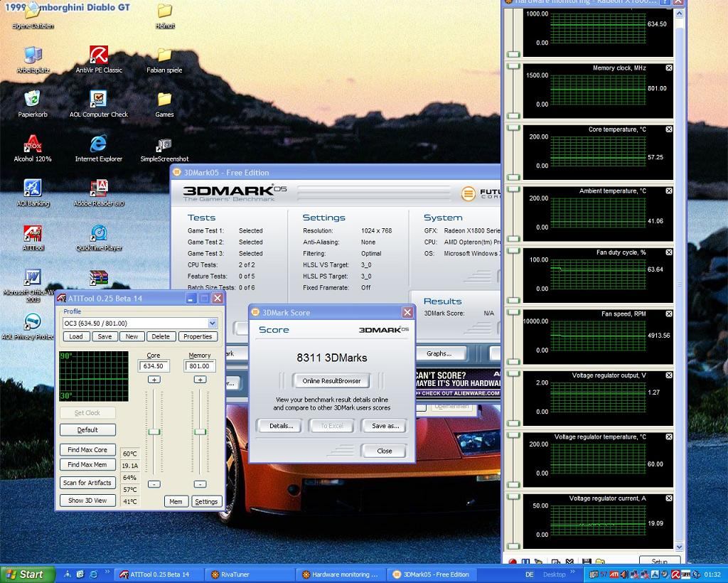Open the Start menu
The image size is (728, 583).
[x=28, y=574]
